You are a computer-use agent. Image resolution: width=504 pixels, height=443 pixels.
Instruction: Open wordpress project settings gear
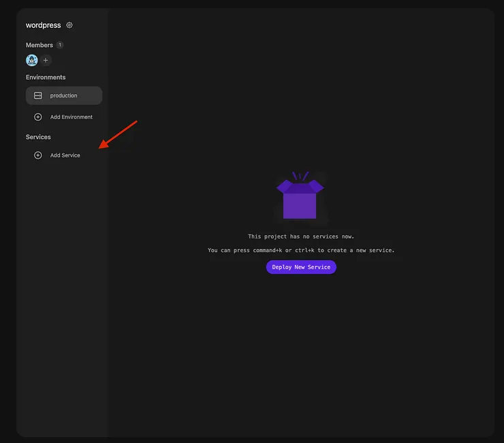pyautogui.click(x=69, y=25)
